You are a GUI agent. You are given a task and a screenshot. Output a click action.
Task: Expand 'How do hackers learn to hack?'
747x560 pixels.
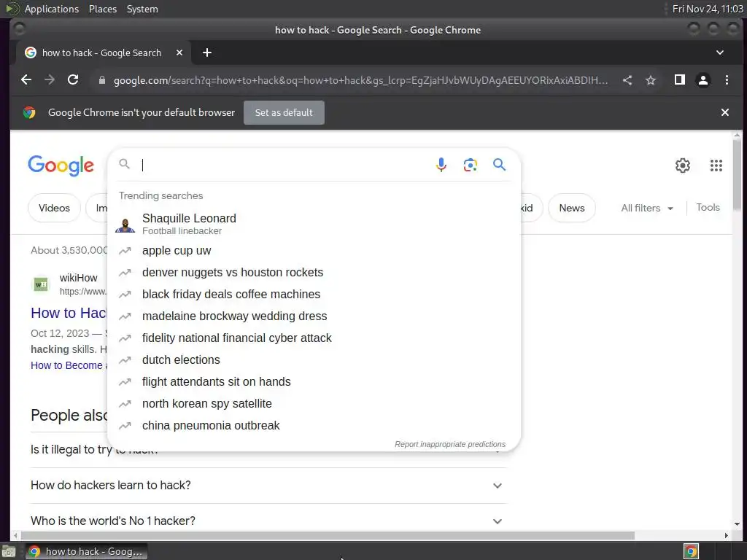pyautogui.click(x=268, y=485)
